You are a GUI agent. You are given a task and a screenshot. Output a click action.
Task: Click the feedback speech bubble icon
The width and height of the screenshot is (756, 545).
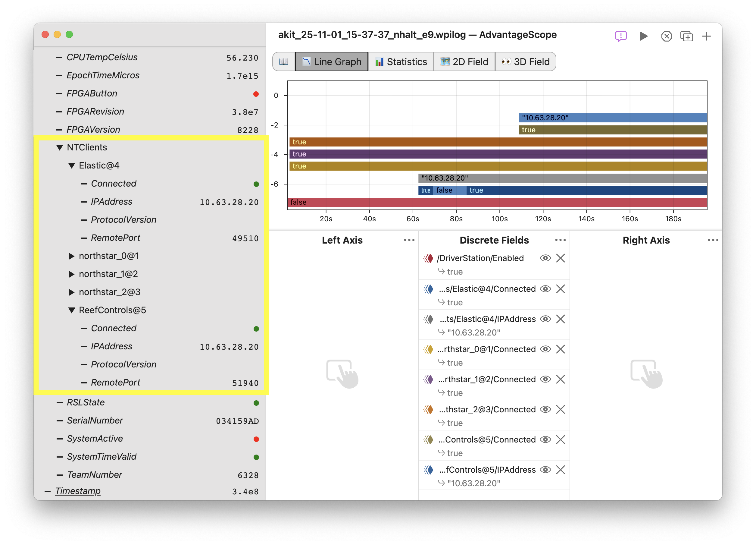[621, 36]
